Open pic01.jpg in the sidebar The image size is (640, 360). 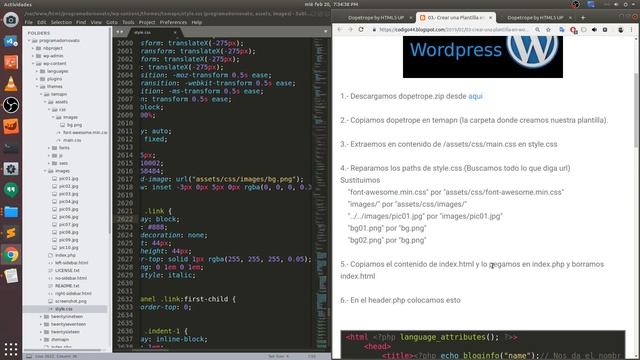(68, 179)
